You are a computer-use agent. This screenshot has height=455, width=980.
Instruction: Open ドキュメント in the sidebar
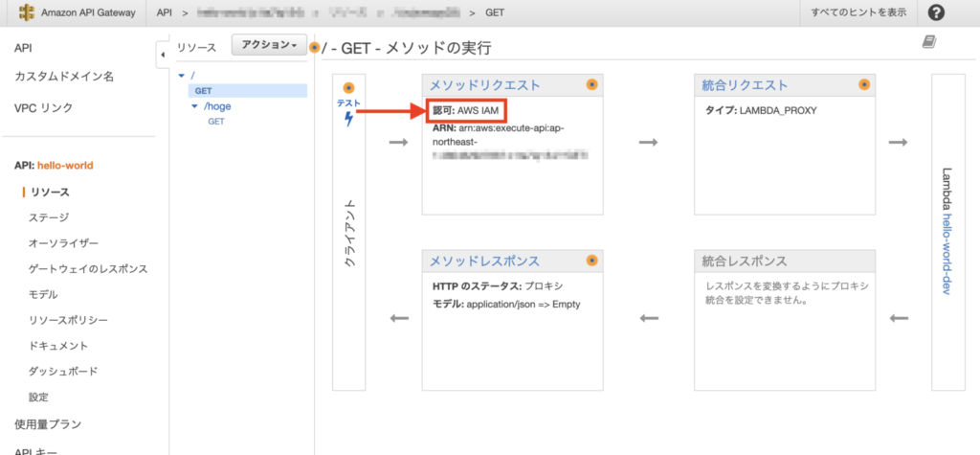pyautogui.click(x=58, y=346)
